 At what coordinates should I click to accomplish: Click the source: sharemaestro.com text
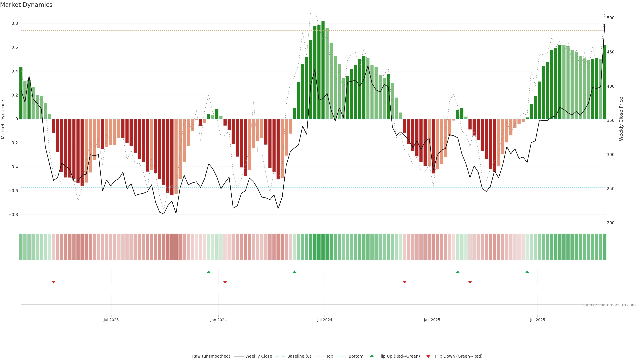coord(609,305)
